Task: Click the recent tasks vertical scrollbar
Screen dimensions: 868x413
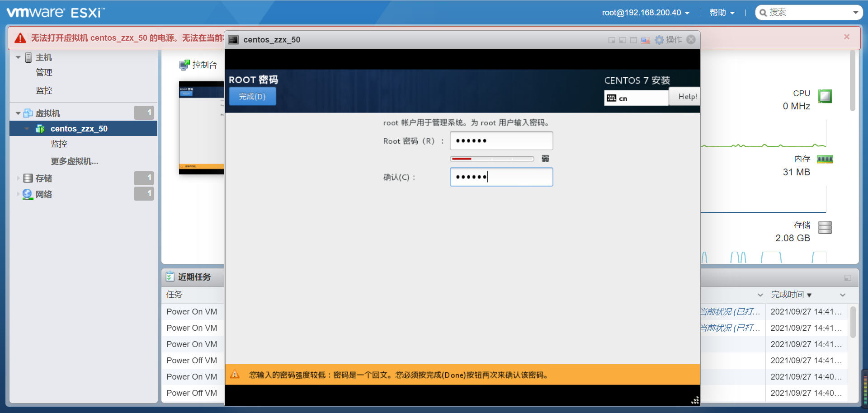Action: 853,322
